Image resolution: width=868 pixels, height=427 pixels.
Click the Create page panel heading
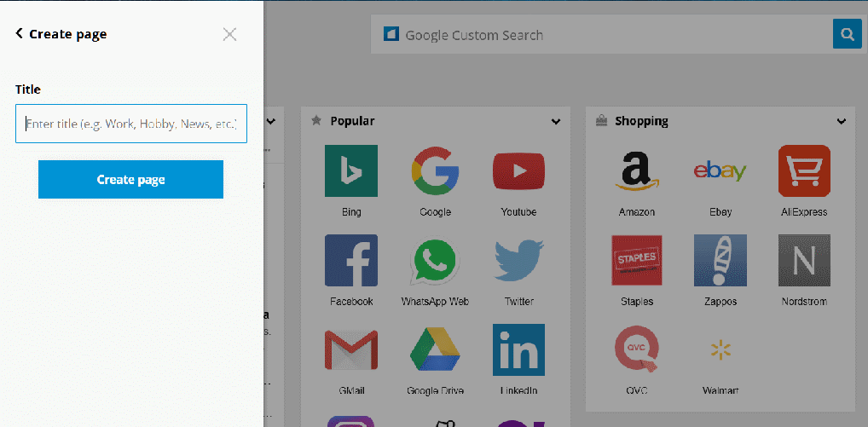[x=68, y=34]
